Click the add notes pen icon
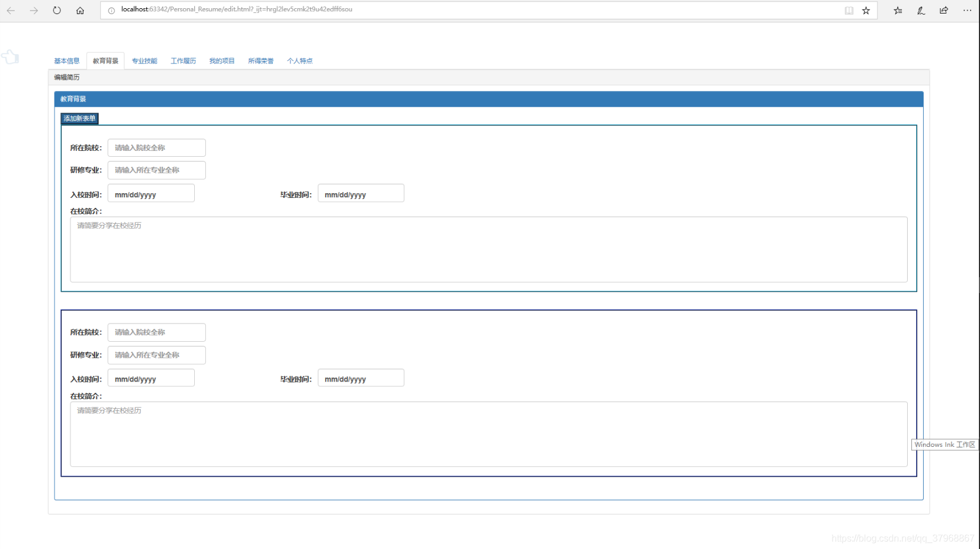 921,11
